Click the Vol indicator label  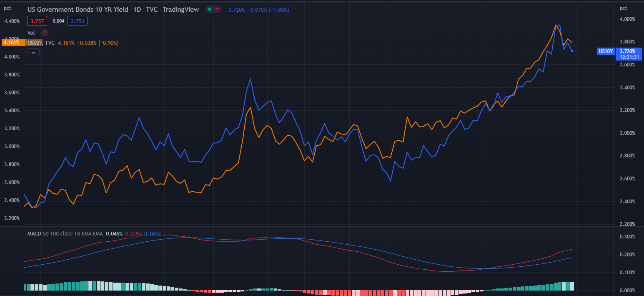click(31, 32)
